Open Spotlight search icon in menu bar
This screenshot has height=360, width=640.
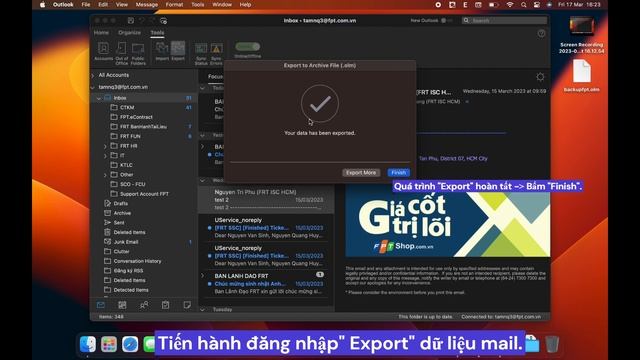pos(523,5)
